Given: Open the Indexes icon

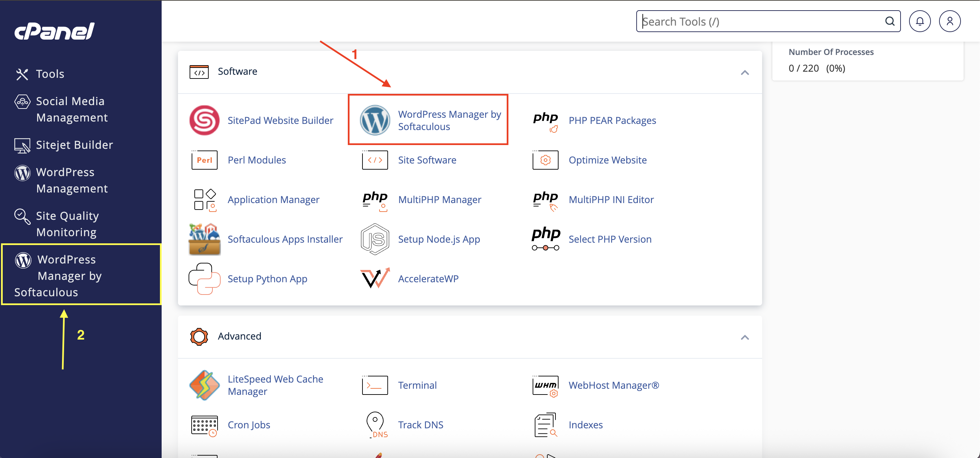Looking at the screenshot, I should click(545, 425).
